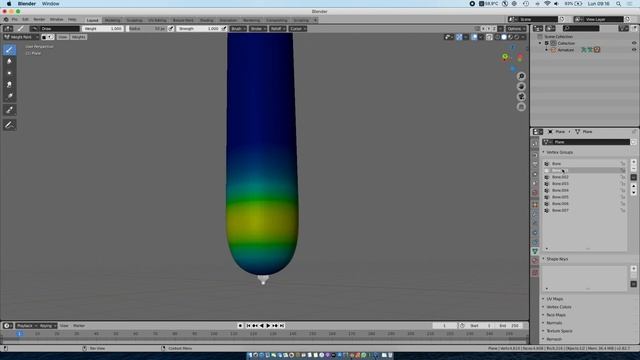The height and width of the screenshot is (360, 640).
Task: Collapse the Collection tree item in the outliner
Action: tap(540, 43)
